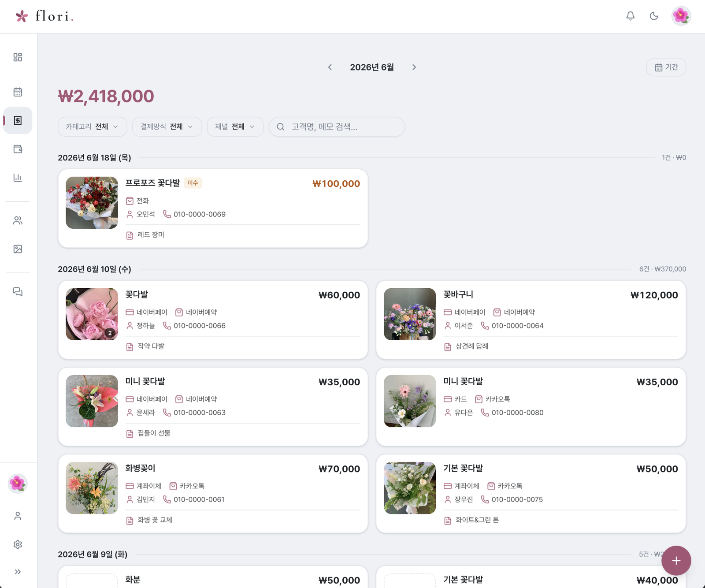Open the 채널 전체 dropdown
705x588 pixels.
[235, 127]
